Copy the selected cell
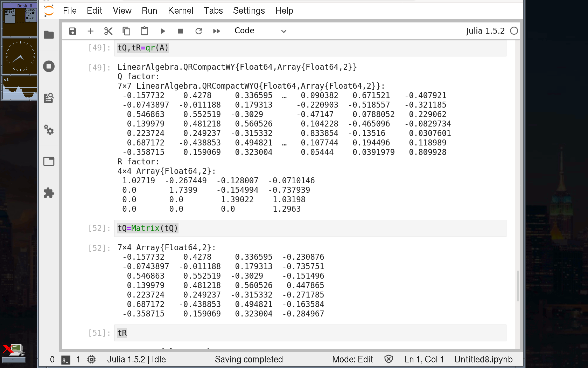Viewport: 588px width, 368px height. (126, 31)
